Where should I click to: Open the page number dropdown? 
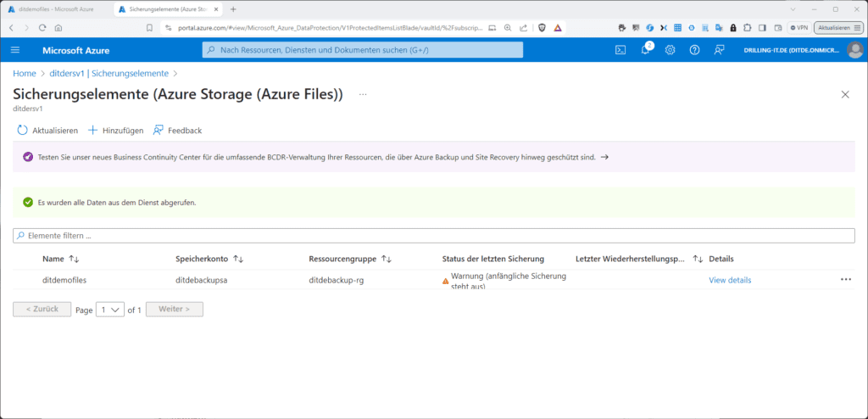(x=110, y=310)
